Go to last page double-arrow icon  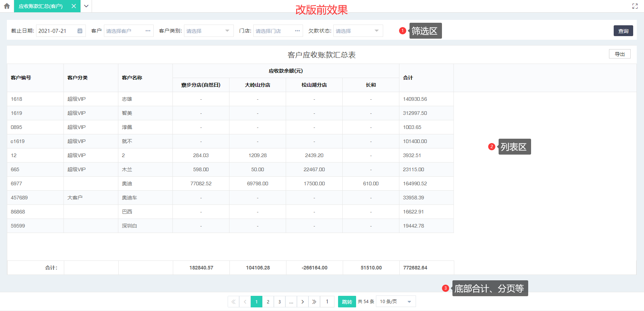click(314, 302)
